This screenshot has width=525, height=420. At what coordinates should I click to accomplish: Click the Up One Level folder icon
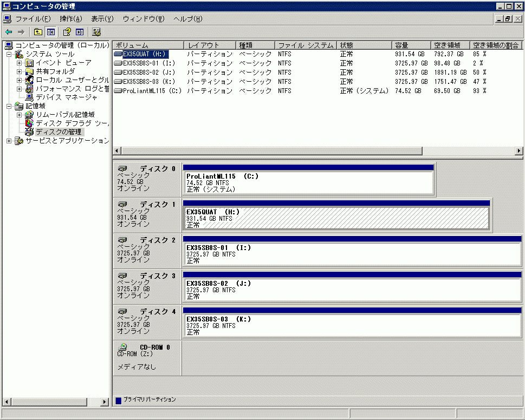38,32
